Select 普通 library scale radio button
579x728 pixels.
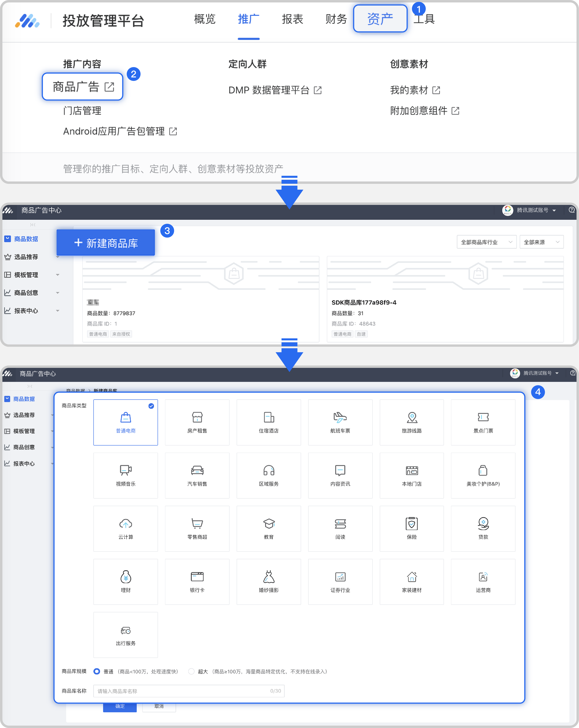(97, 671)
